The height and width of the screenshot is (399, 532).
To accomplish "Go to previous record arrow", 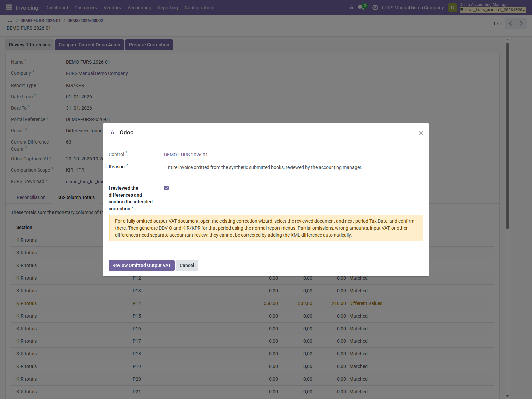I will (510, 23).
